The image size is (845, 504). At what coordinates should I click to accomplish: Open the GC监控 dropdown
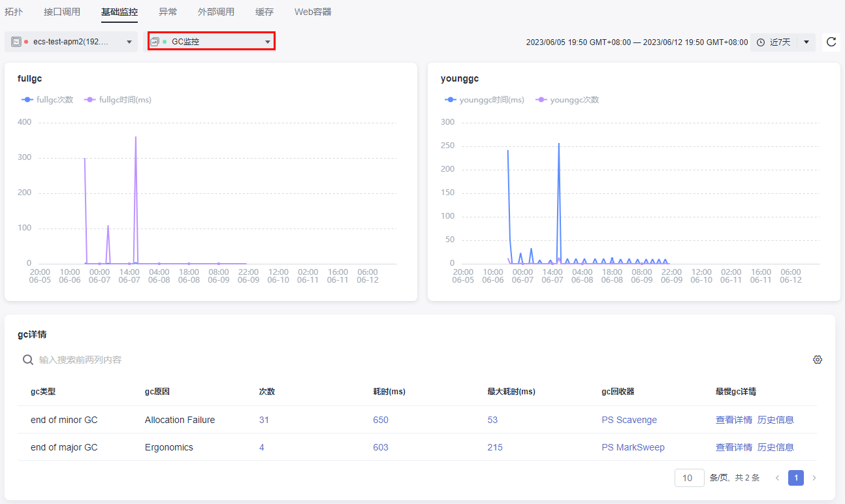click(x=267, y=42)
